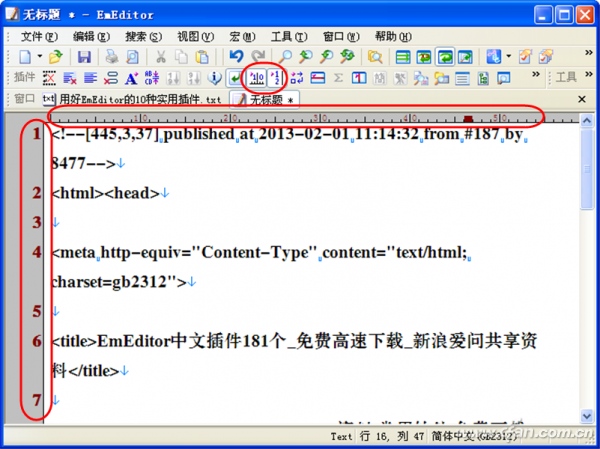Screen dimensions: 600x449
Task: Click the sort descending 9-1 plugin icon
Action: (194, 78)
